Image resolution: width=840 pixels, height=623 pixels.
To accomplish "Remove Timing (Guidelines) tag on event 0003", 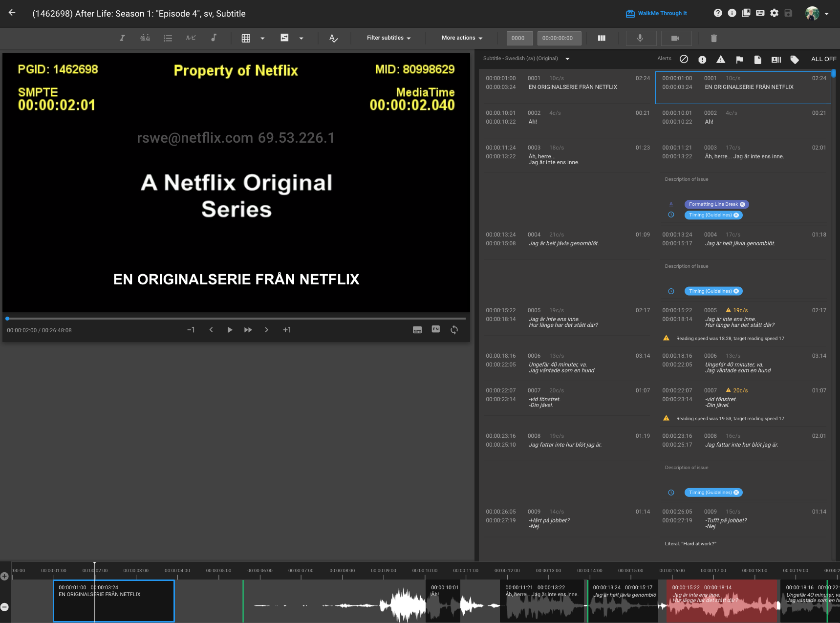I will pos(736,215).
